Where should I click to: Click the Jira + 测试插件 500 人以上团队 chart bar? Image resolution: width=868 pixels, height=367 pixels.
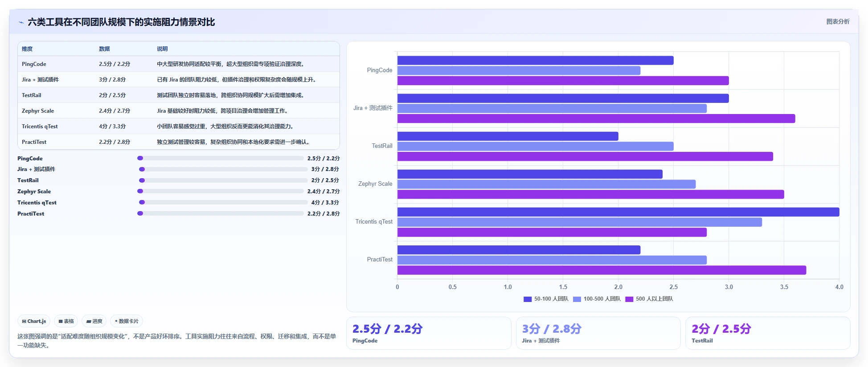[596, 118]
